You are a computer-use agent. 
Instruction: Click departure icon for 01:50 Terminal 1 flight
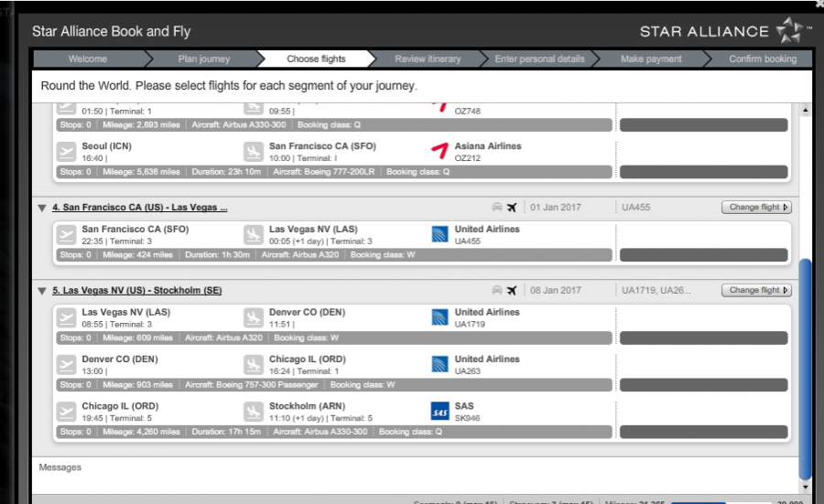click(x=66, y=107)
